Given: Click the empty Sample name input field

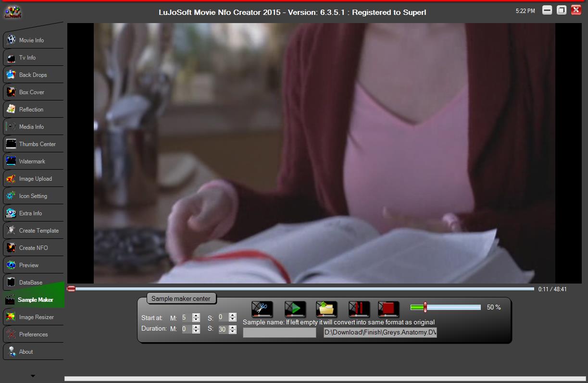Looking at the screenshot, I should [279, 333].
